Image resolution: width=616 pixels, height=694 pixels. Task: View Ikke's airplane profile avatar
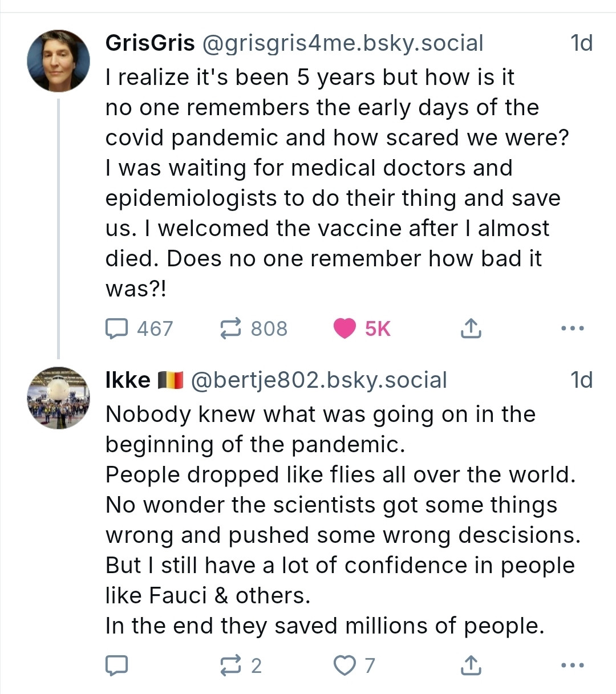point(59,397)
